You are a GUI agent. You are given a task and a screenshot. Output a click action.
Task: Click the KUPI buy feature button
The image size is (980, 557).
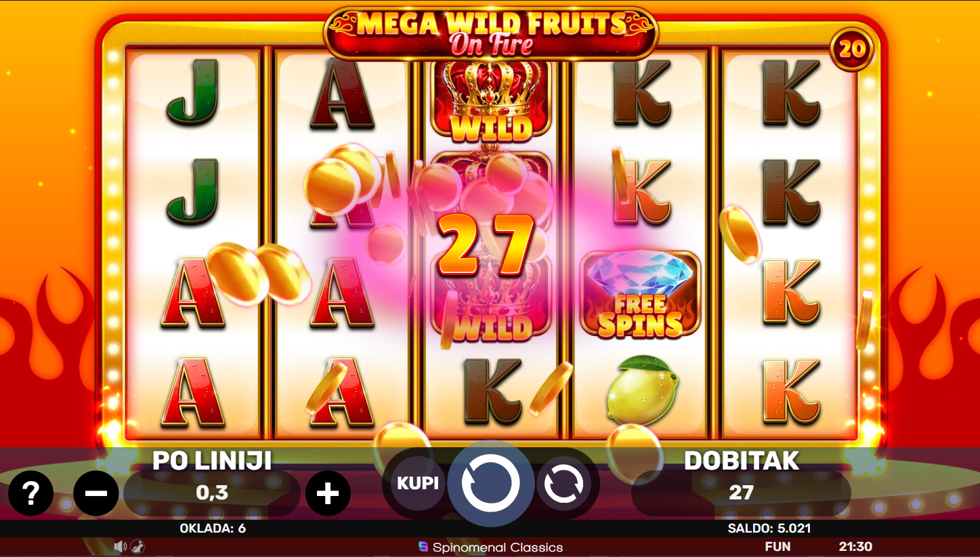pos(418,483)
